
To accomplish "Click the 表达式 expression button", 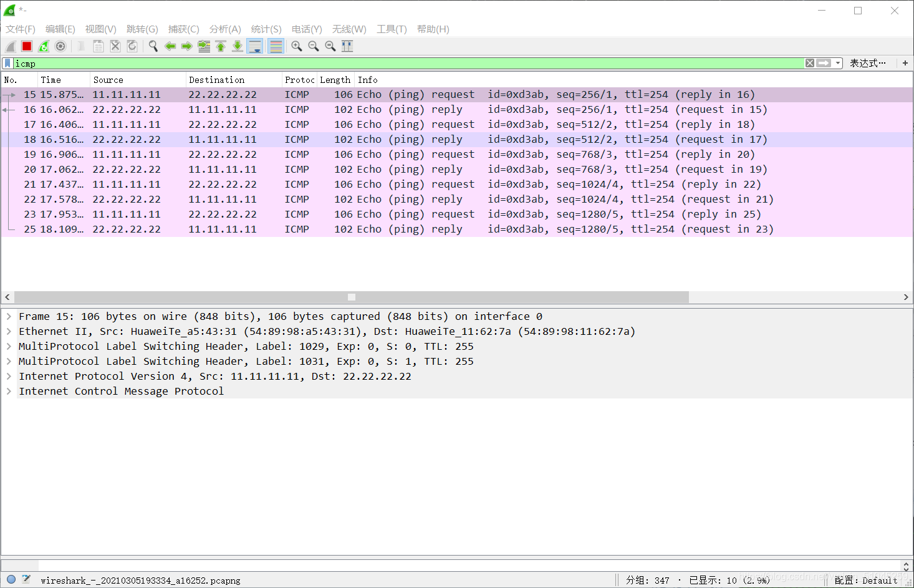I will (868, 63).
